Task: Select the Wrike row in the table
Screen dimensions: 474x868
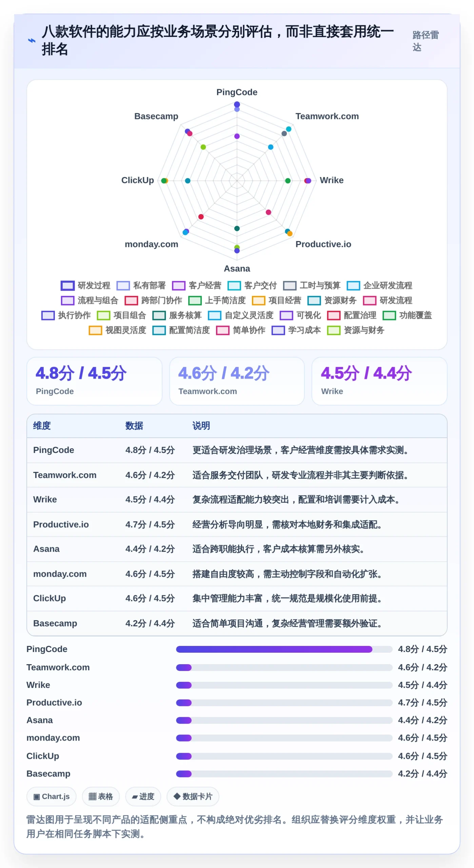Action: [x=237, y=500]
